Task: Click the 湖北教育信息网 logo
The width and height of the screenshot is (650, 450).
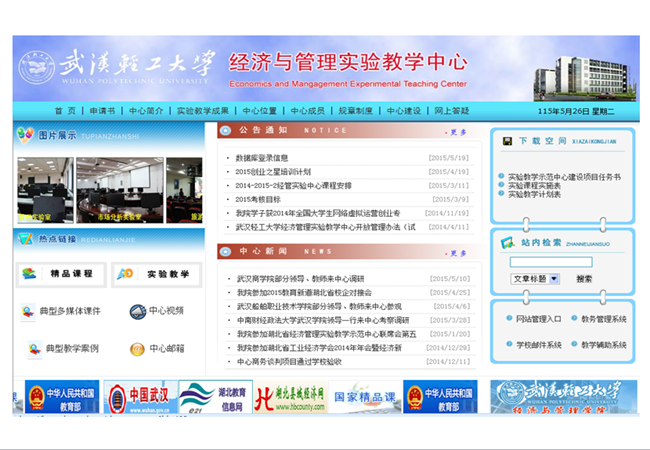Action: click(214, 396)
